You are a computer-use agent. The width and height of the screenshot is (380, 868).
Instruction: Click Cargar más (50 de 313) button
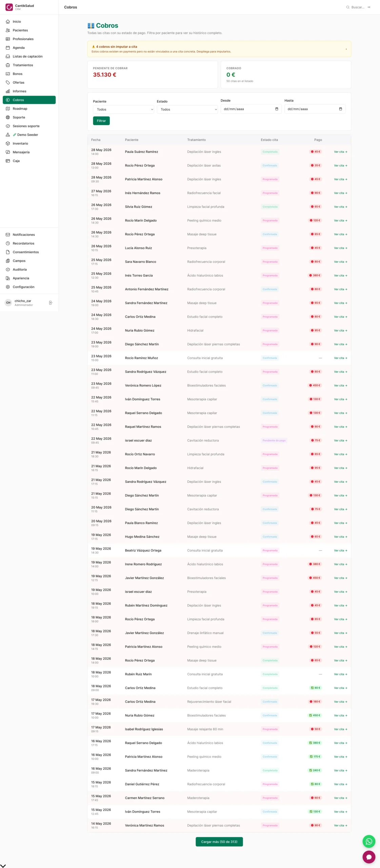coord(219,842)
